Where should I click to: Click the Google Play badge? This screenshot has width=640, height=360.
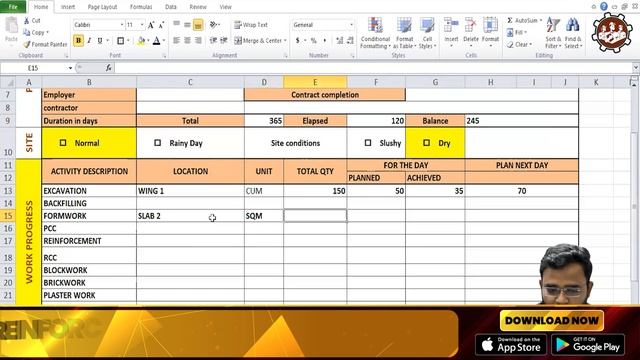coord(588,345)
